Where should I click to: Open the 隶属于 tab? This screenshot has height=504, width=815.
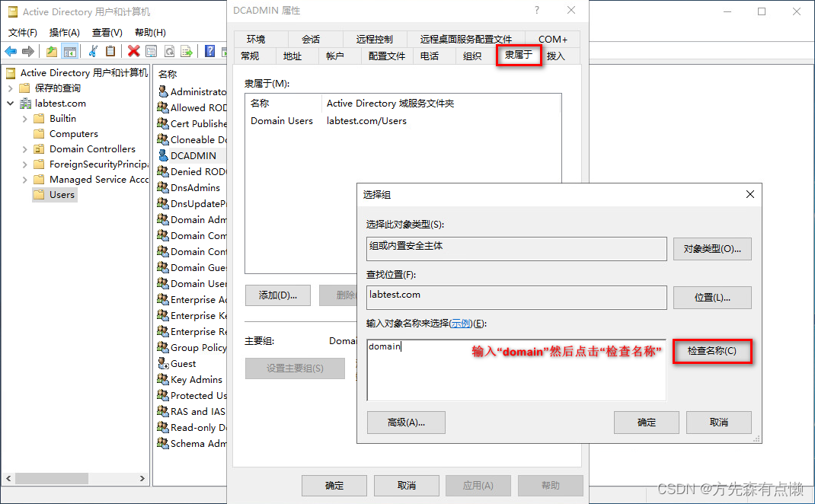(x=519, y=55)
